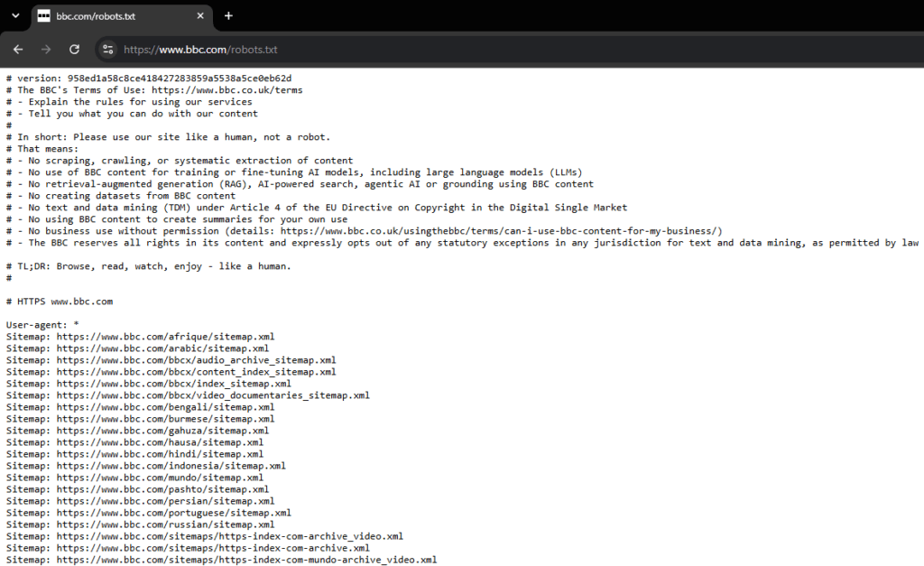Viewport: 924px width, 566px height.
Task: Select the bbc.com/robots.txt tab
Action: tap(122, 16)
